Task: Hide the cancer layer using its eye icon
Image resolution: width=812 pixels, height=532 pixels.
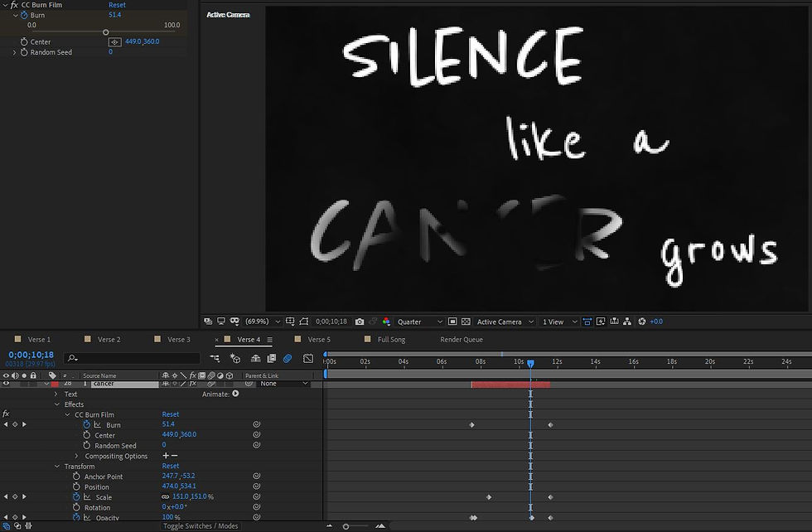Action: coord(7,384)
